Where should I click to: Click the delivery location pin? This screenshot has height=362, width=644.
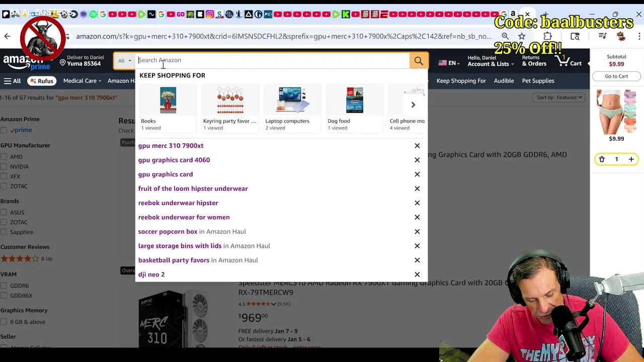pyautogui.click(x=63, y=63)
